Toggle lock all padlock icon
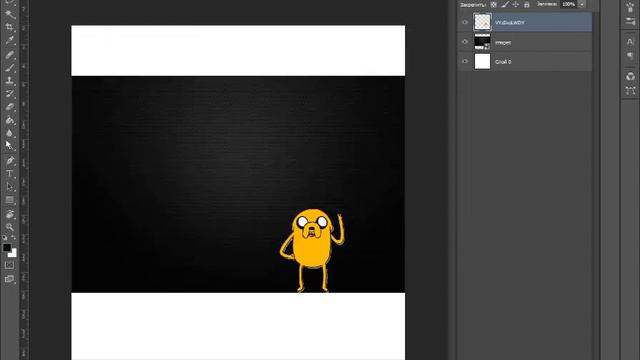This screenshot has width=640, height=360. point(527,4)
